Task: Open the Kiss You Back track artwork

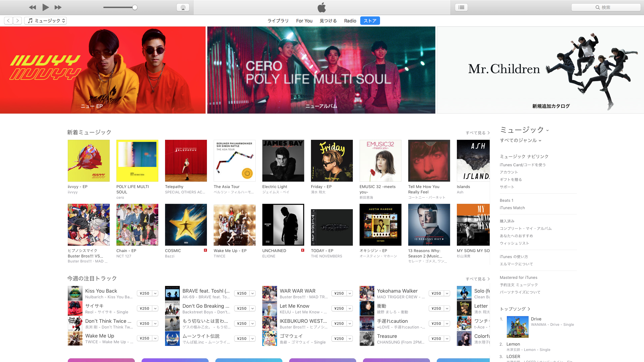Action: 75,293
